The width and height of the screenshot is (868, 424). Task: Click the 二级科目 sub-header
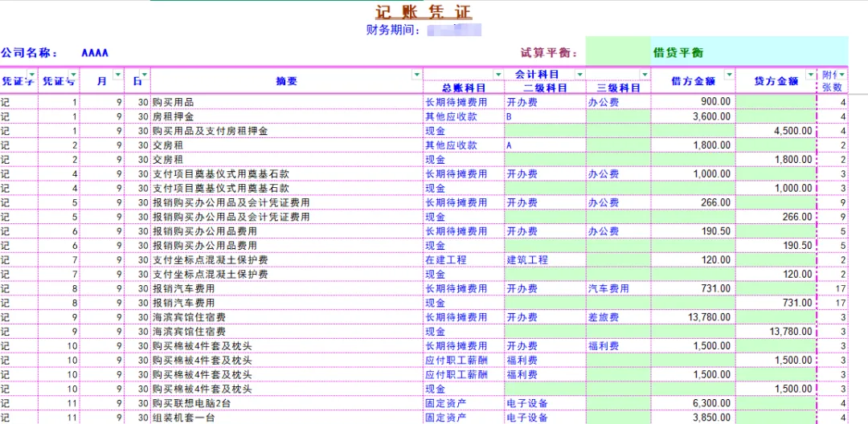tap(545, 88)
